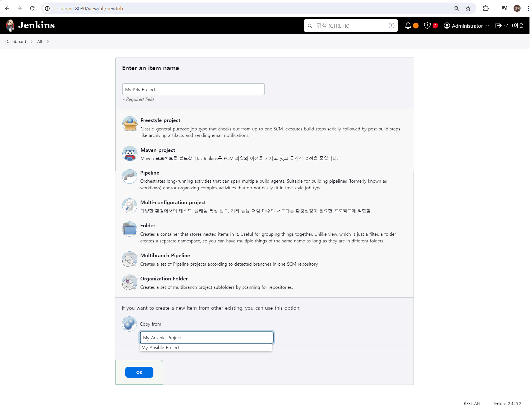Open the notifications bell icon

pyautogui.click(x=408, y=26)
